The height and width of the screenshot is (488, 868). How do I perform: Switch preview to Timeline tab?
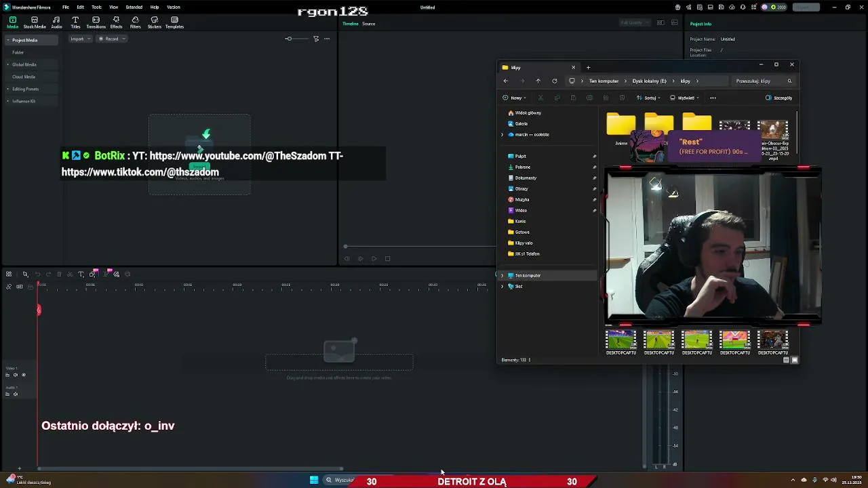click(351, 24)
